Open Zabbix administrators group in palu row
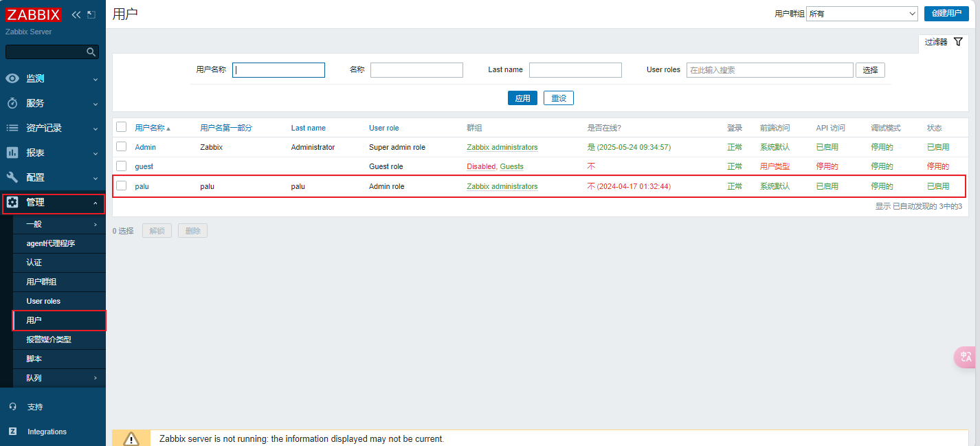Viewport: 980px width, 446px height. [x=502, y=186]
